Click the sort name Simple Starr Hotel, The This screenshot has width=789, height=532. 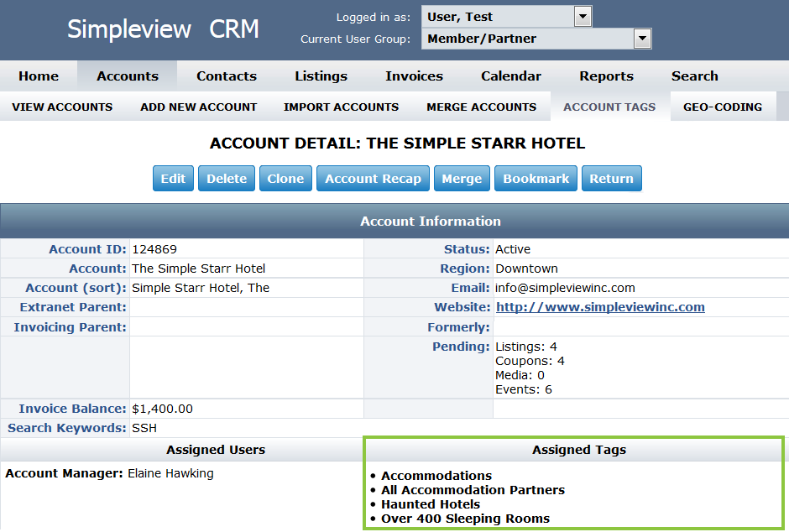[x=201, y=288]
